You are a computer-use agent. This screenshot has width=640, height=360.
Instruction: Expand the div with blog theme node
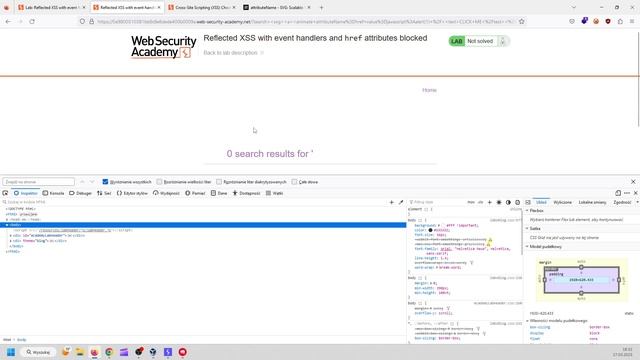[x=11, y=241]
